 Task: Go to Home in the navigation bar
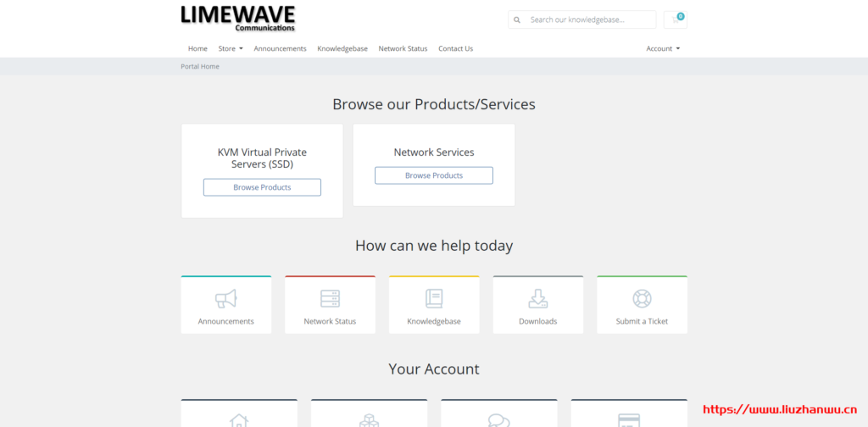[198, 48]
